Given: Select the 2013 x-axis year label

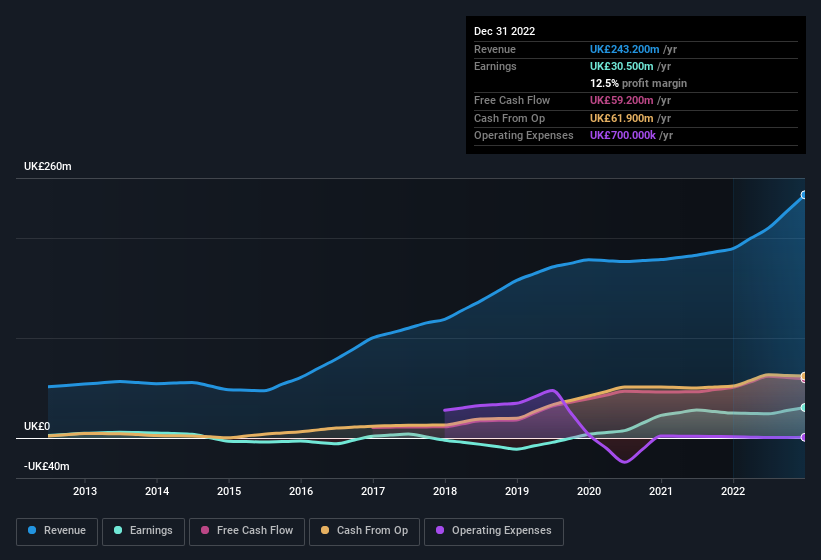Looking at the screenshot, I should (x=85, y=491).
